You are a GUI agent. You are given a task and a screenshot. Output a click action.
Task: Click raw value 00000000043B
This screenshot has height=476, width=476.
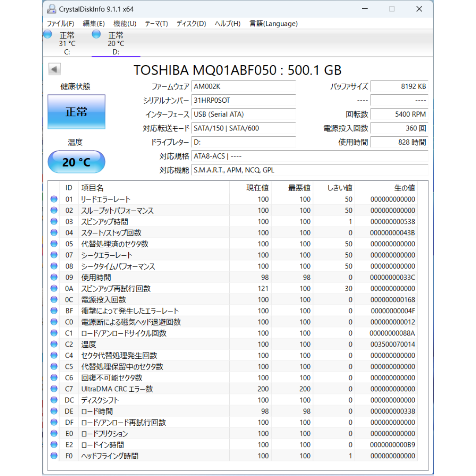click(x=392, y=233)
